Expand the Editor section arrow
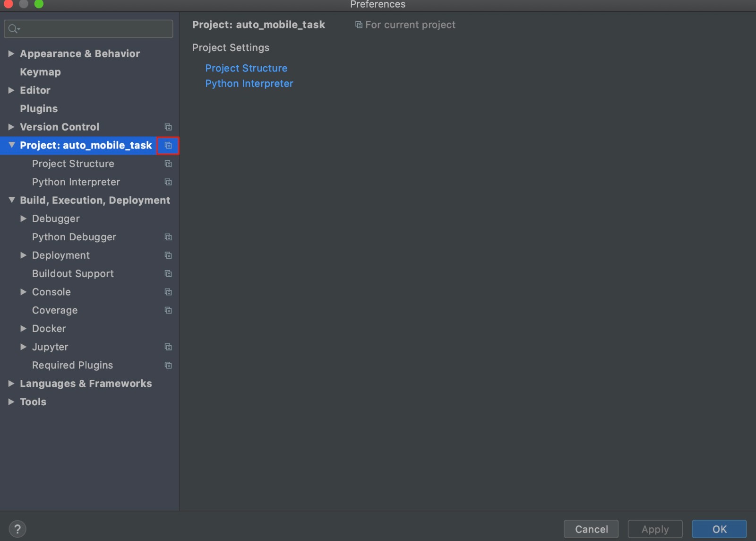This screenshot has width=756, height=541. click(x=11, y=90)
